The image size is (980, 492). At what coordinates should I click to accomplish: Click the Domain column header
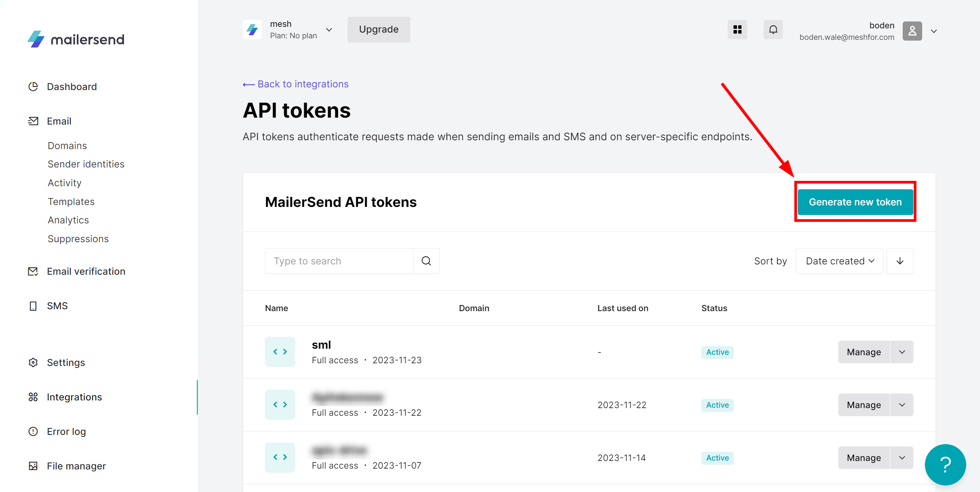pyautogui.click(x=474, y=308)
